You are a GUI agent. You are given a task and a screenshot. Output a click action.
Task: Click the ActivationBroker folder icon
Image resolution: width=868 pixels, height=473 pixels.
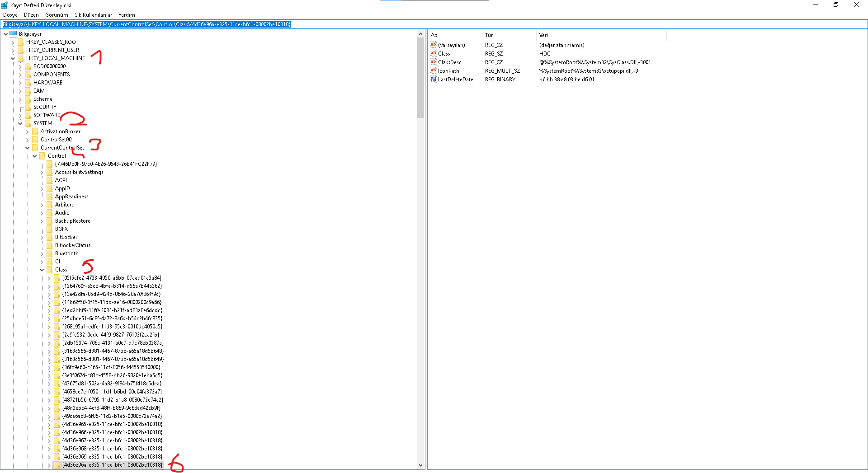[x=35, y=131]
